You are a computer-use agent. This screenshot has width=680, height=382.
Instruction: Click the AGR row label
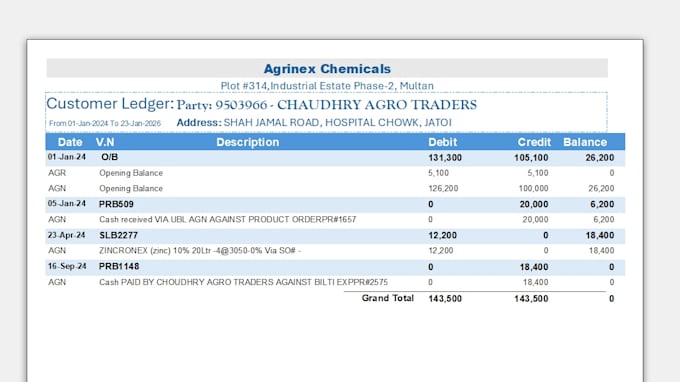point(57,173)
